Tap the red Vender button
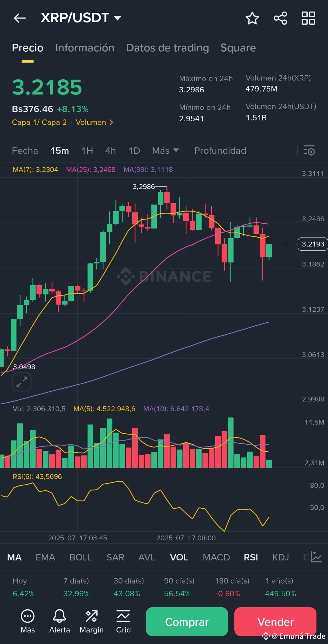Image resolution: width=328 pixels, height=644 pixels. [x=275, y=622]
